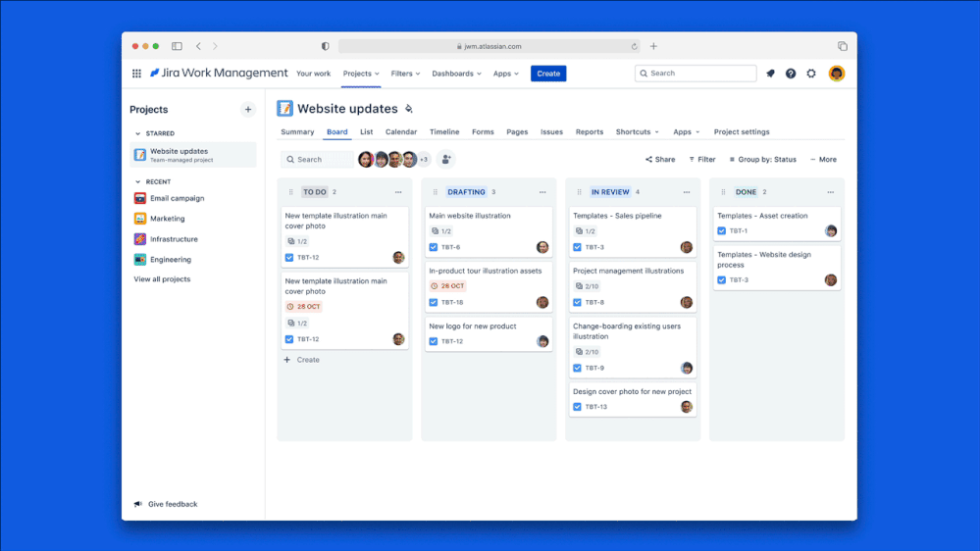The image size is (980, 551).
Task: Click the checkbox icon on TBT-13 card
Action: click(x=577, y=407)
